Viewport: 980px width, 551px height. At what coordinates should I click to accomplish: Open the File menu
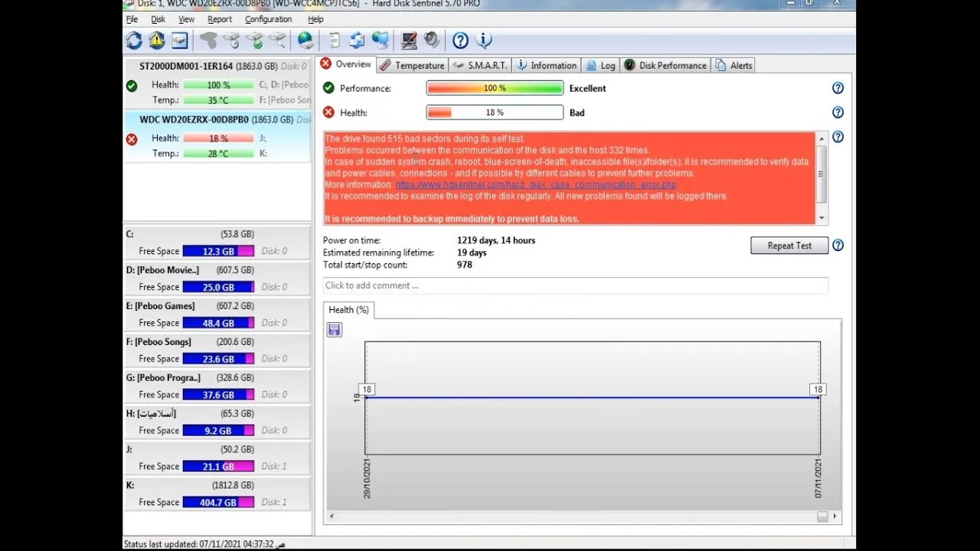click(132, 19)
